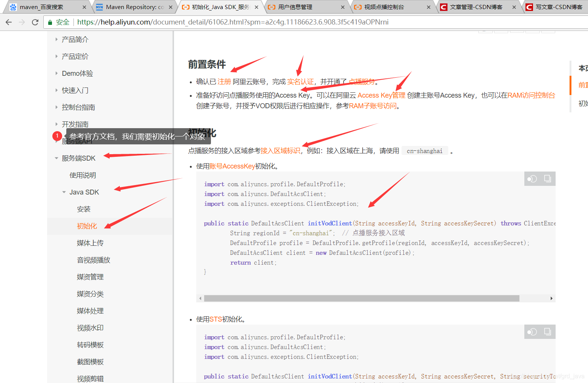Switch to 文章管理-CSDN博客 tab
Viewport: 588px width, 383px height.
pyautogui.click(x=476, y=7)
